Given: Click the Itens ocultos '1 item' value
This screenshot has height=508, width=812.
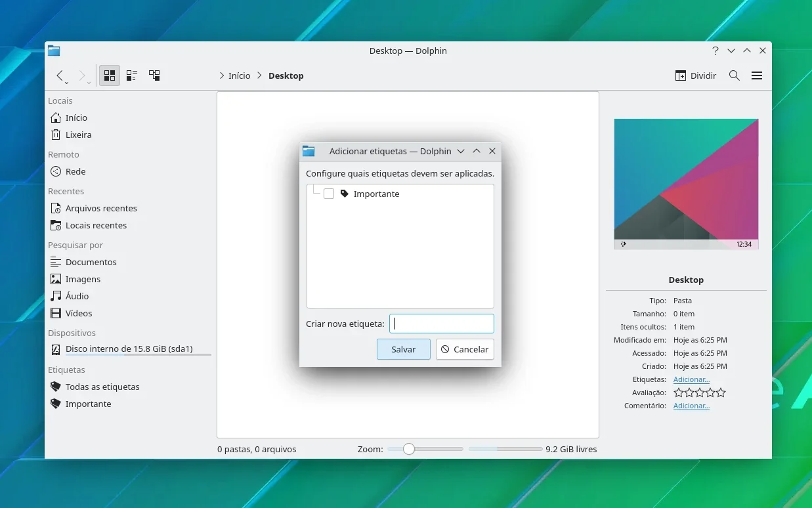Looking at the screenshot, I should click(684, 327).
